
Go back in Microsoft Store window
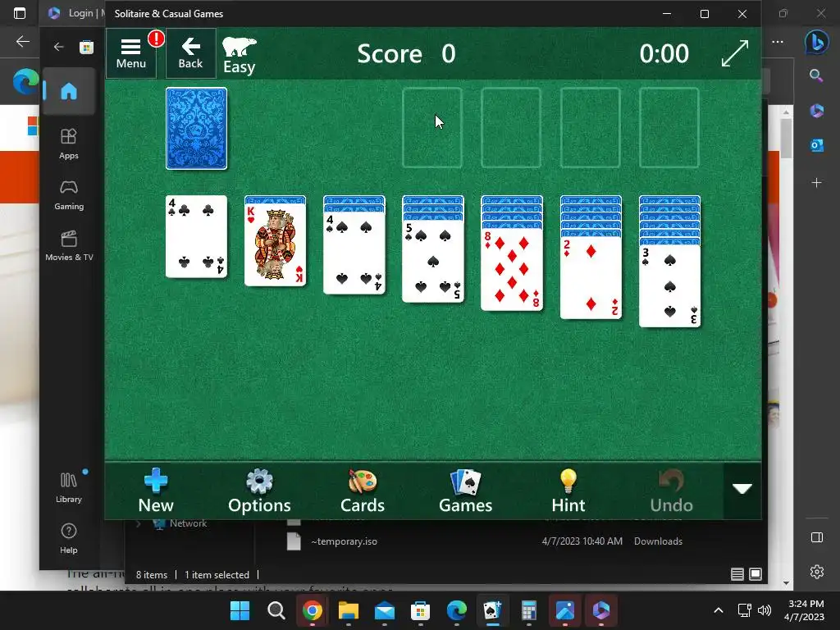pos(58,47)
